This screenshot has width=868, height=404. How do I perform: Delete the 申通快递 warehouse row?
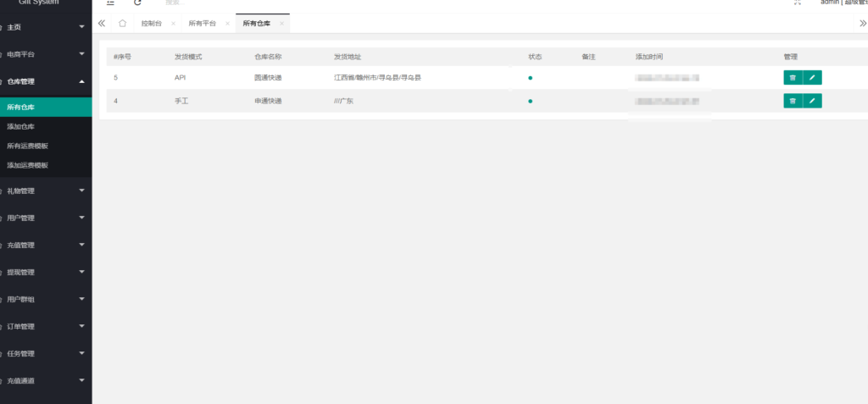click(x=793, y=101)
